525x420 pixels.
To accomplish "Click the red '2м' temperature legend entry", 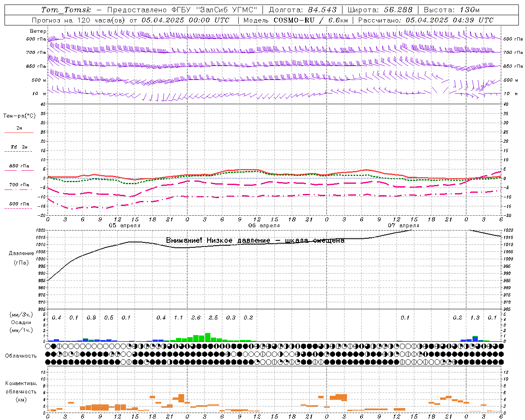I will click(19, 128).
